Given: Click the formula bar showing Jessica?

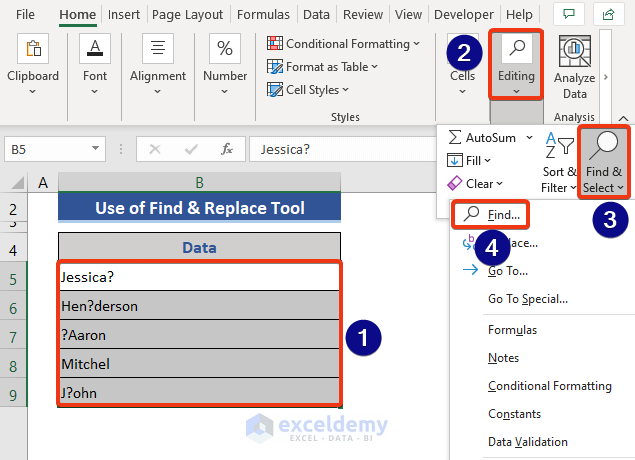Looking at the screenshot, I should pyautogui.click(x=343, y=149).
